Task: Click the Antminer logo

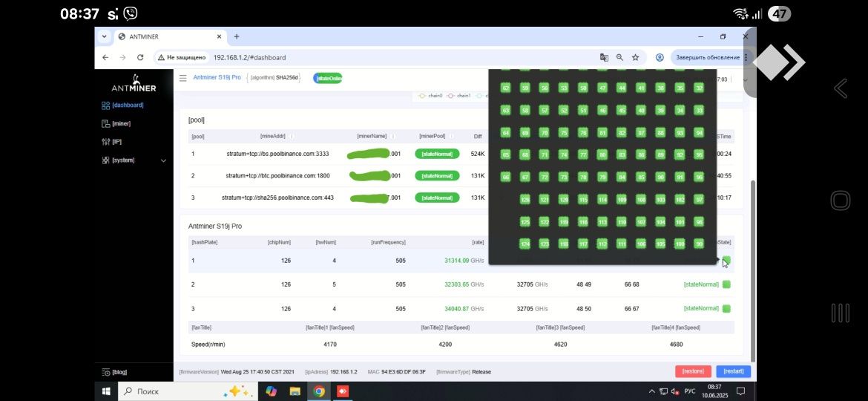Action: pos(134,83)
